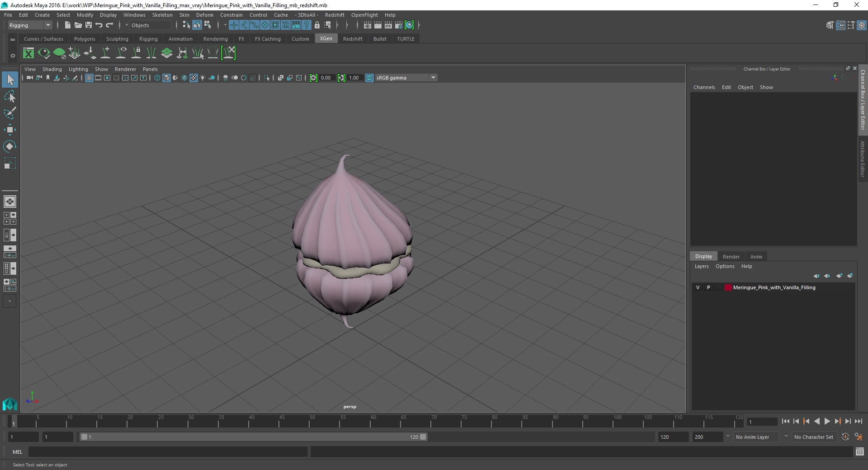
Task: Play the animation forwards
Action: [827, 421]
